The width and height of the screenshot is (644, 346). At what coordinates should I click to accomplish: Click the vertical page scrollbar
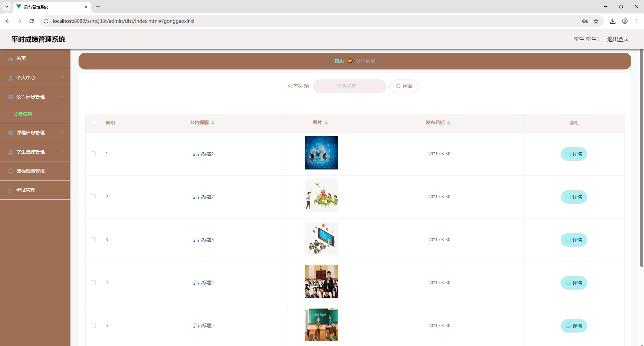point(642,158)
